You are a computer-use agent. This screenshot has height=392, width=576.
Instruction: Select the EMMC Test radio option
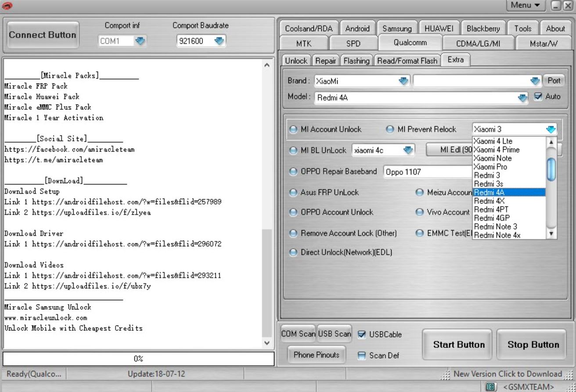click(x=420, y=233)
